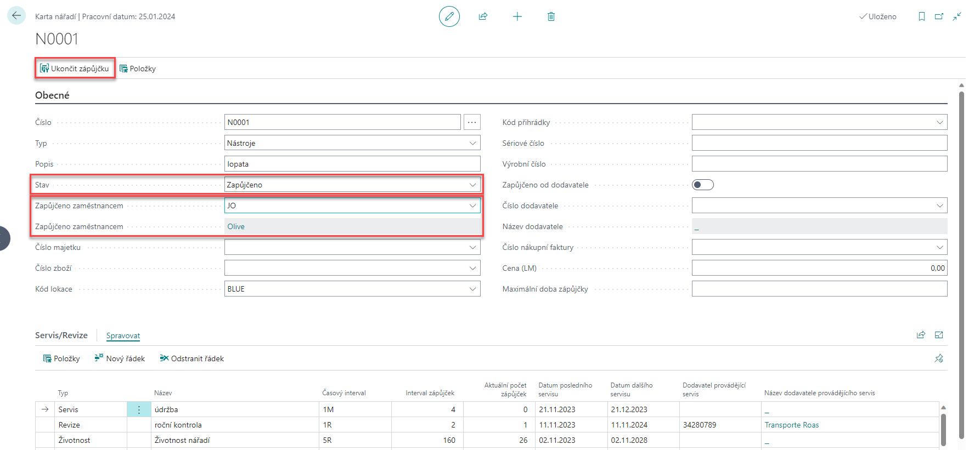Toggle the Zapůjčeno od dodavatele switch
This screenshot has height=450, width=980.
(x=702, y=185)
